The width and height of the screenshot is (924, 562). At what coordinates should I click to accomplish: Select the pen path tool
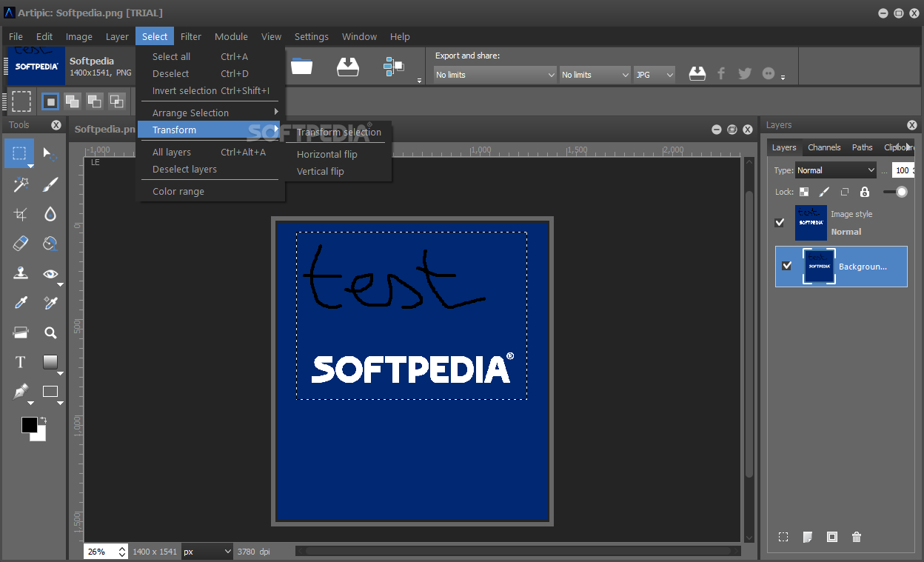20,392
